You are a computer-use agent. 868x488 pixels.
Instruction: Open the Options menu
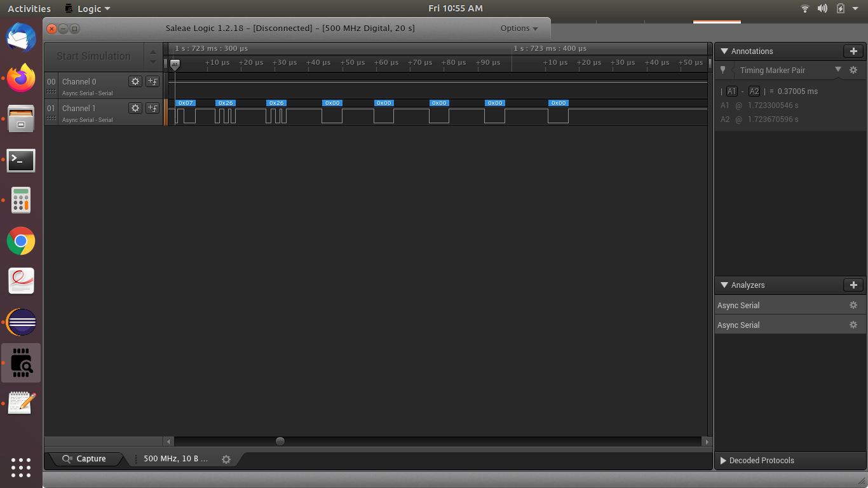point(519,28)
